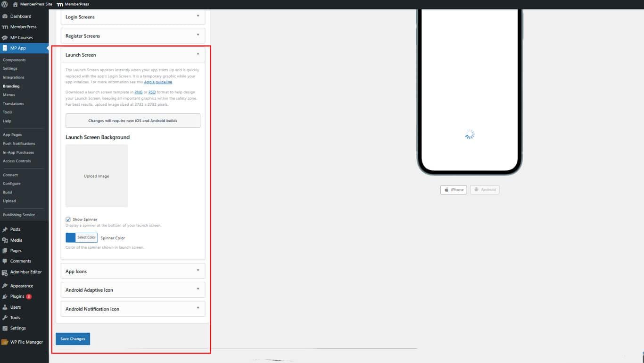The image size is (644, 363).
Task: Click the Media library icon
Action: [x=5, y=240]
